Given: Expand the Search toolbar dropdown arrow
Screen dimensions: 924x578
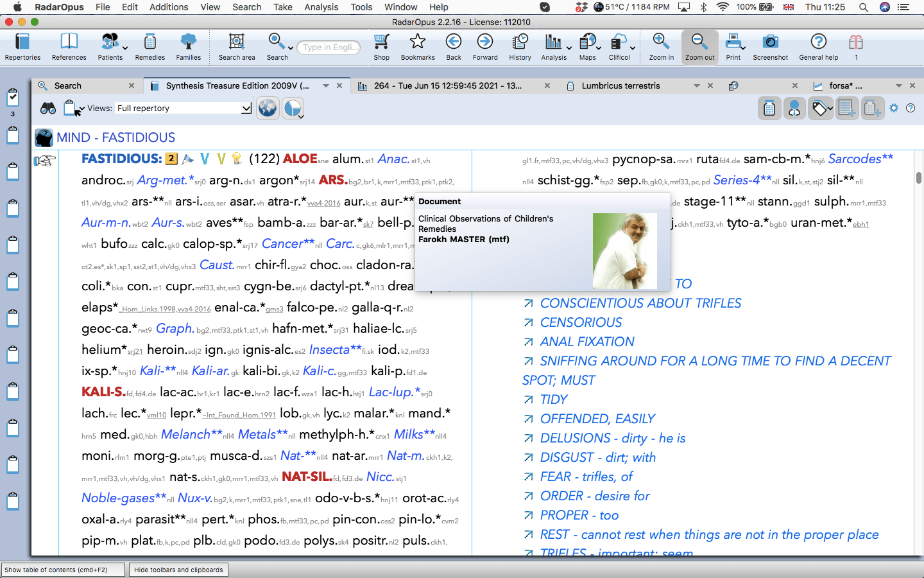Looking at the screenshot, I should coord(291,48).
